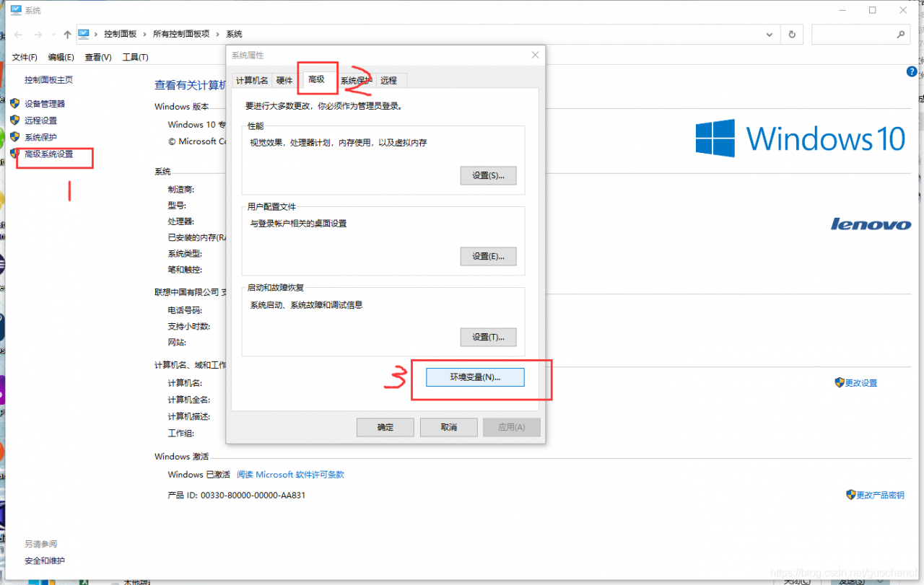Open the 查看(V) menu

[98, 57]
